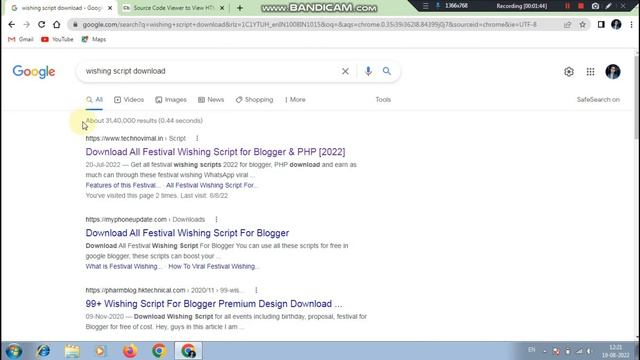Viewport: 640px width, 360px height.
Task: Reload the Google search page
Action: tap(42, 24)
